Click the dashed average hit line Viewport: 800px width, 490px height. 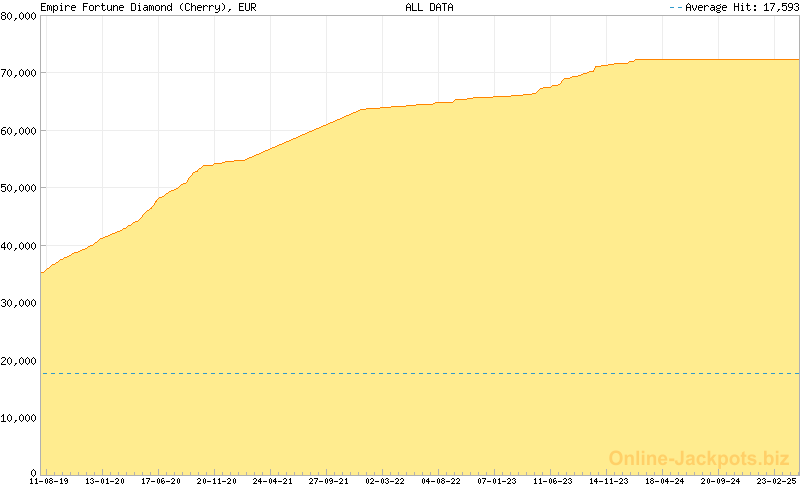[420, 373]
